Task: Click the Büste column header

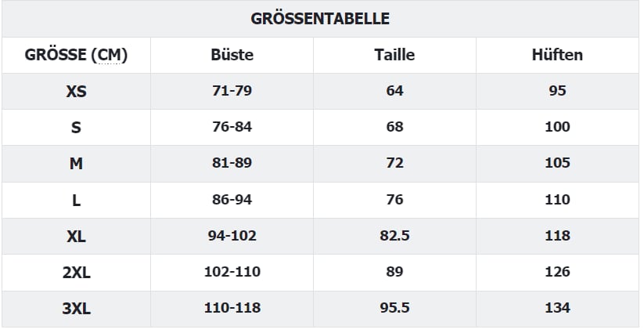Action: click(x=232, y=55)
